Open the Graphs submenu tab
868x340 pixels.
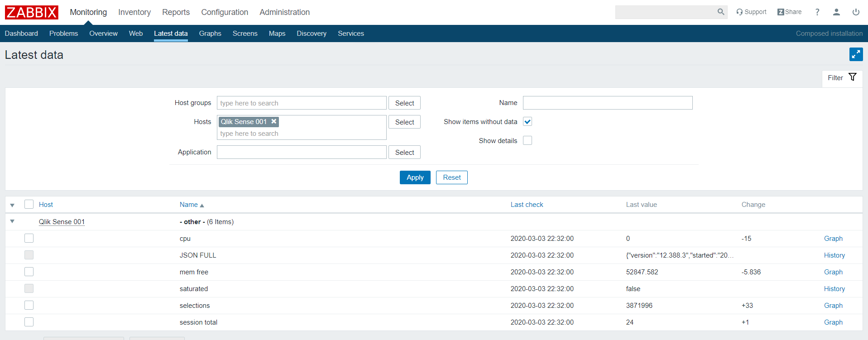[210, 34]
